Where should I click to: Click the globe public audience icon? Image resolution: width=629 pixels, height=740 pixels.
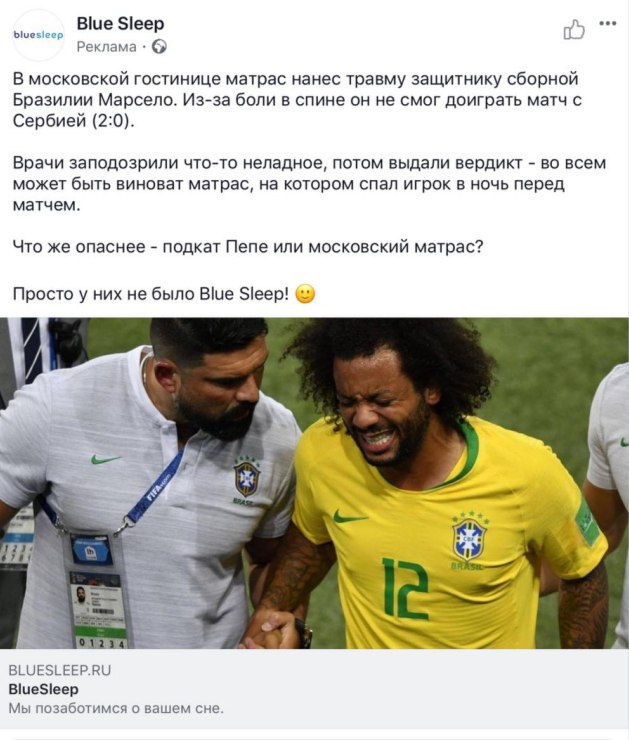pos(159,47)
